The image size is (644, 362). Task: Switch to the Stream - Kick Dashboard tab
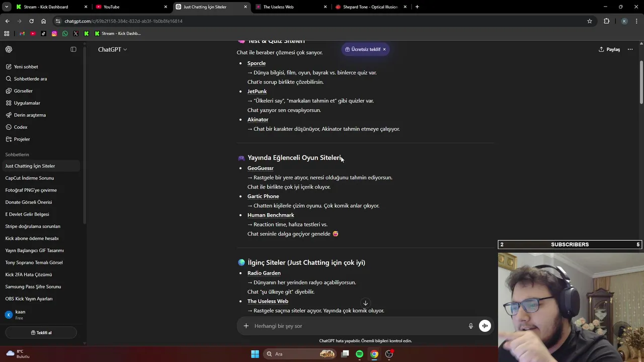52,7
